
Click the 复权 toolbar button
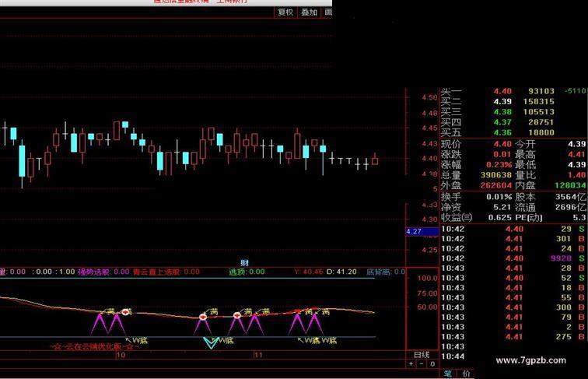(x=285, y=12)
